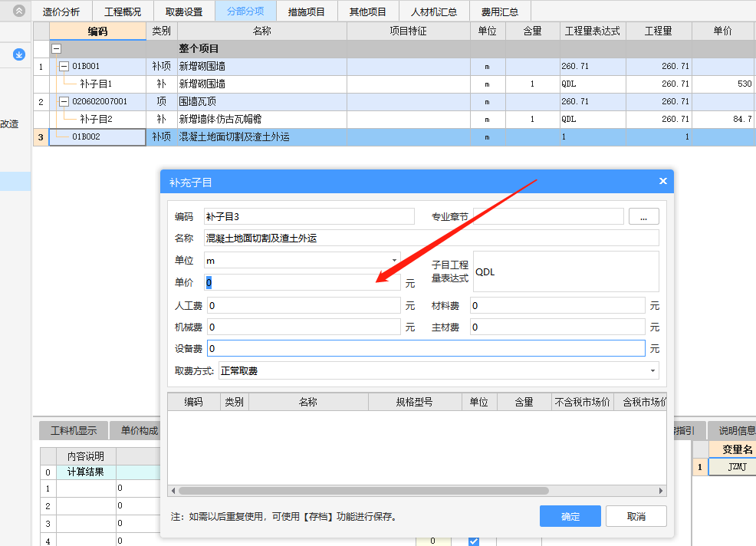Toggle the checked checkbox at the bottom
The image size is (756, 546).
pyautogui.click(x=474, y=541)
